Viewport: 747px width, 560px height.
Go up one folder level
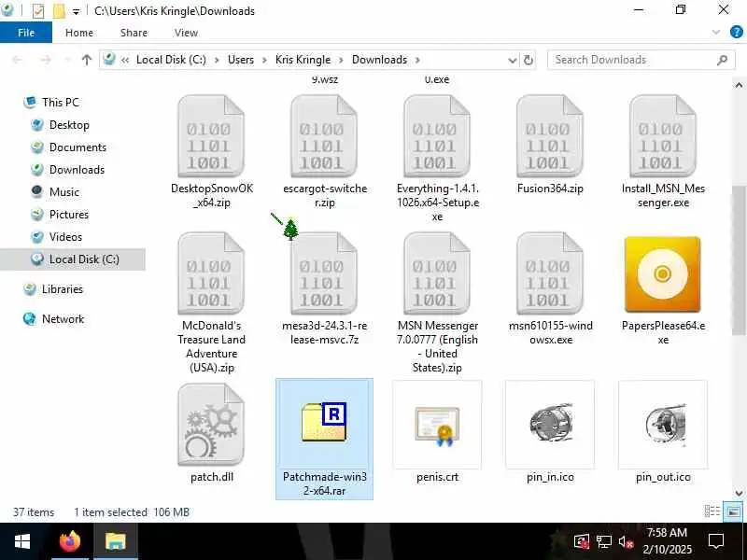point(86,60)
